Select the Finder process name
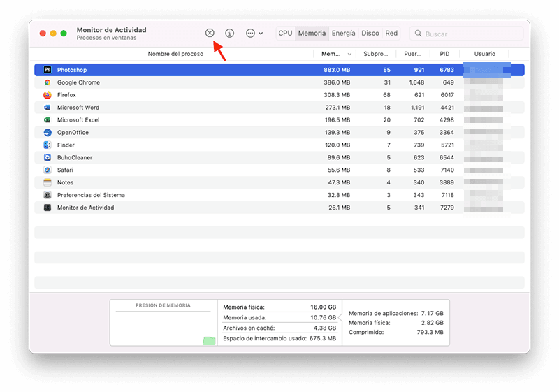559x392 pixels. (x=66, y=145)
